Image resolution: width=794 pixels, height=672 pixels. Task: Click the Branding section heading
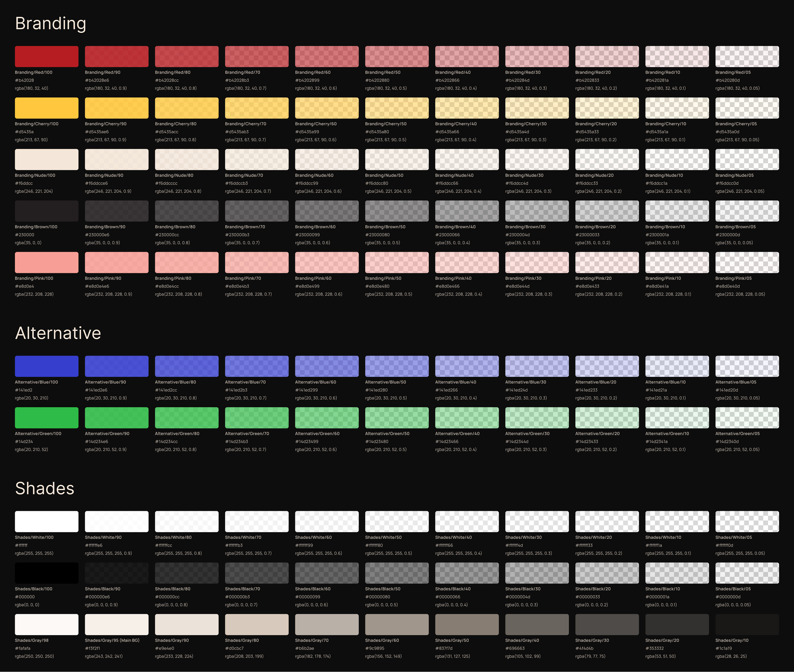coord(50,24)
